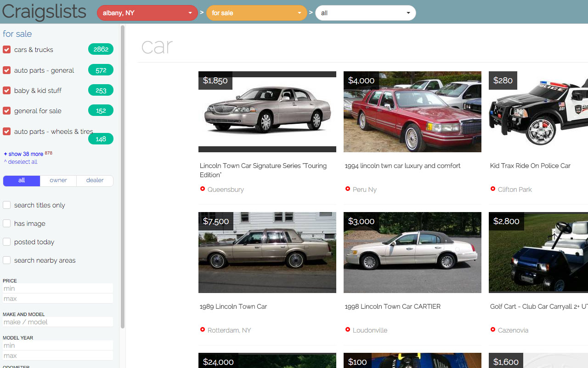This screenshot has height=368, width=588.
Task: Click the $1,850 price tag
Action: pyautogui.click(x=215, y=80)
